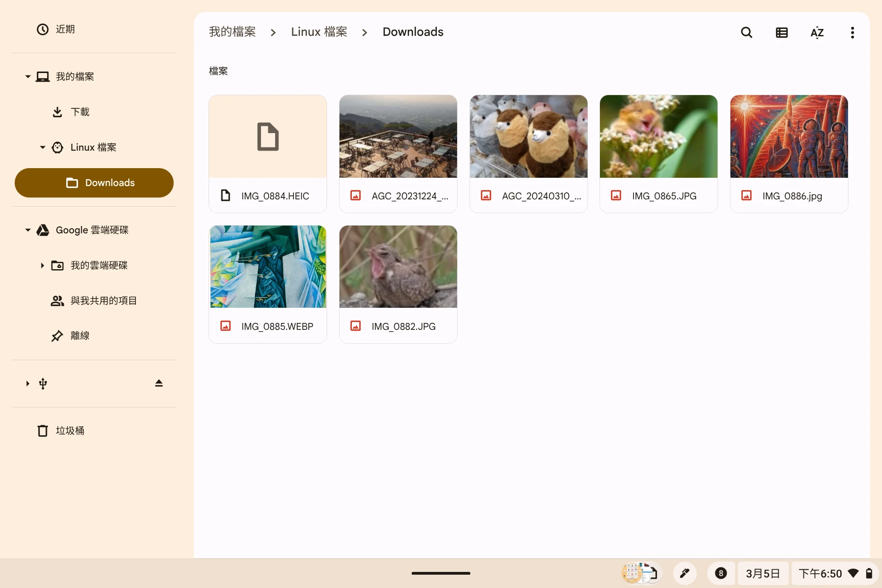
Task: Go to 我的檔案 in breadcrumb
Action: [232, 32]
